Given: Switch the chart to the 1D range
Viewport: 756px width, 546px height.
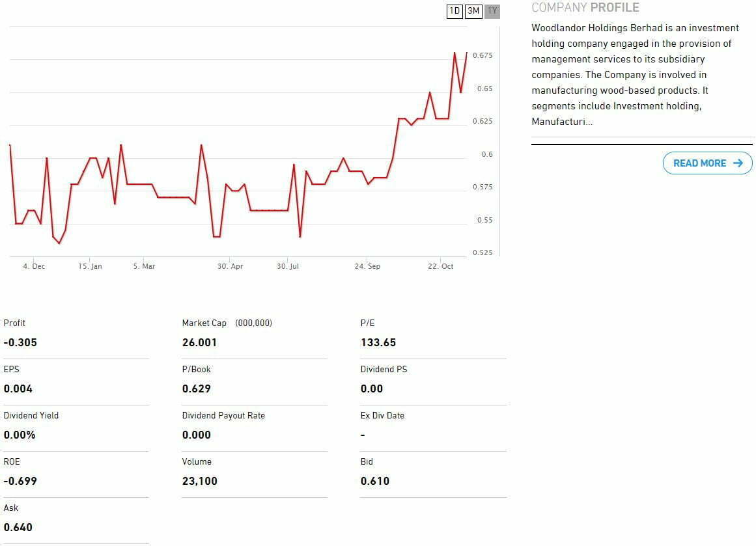Looking at the screenshot, I should (455, 11).
